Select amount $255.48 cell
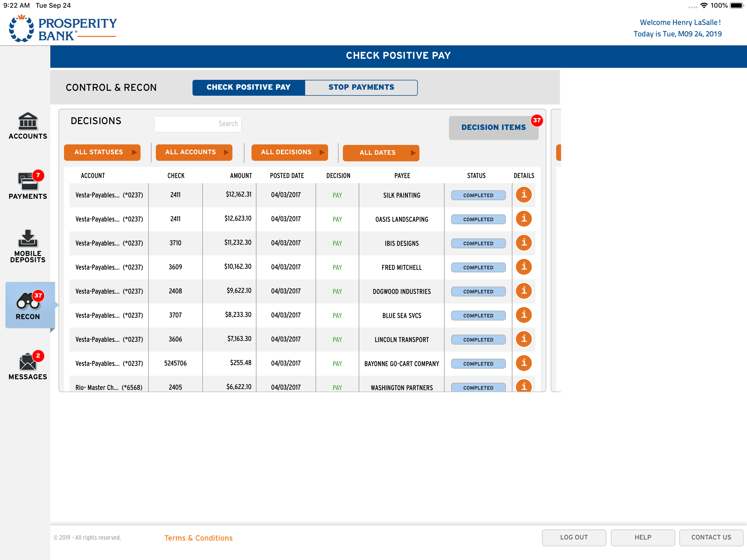The height and width of the screenshot is (560, 747). coord(241,363)
